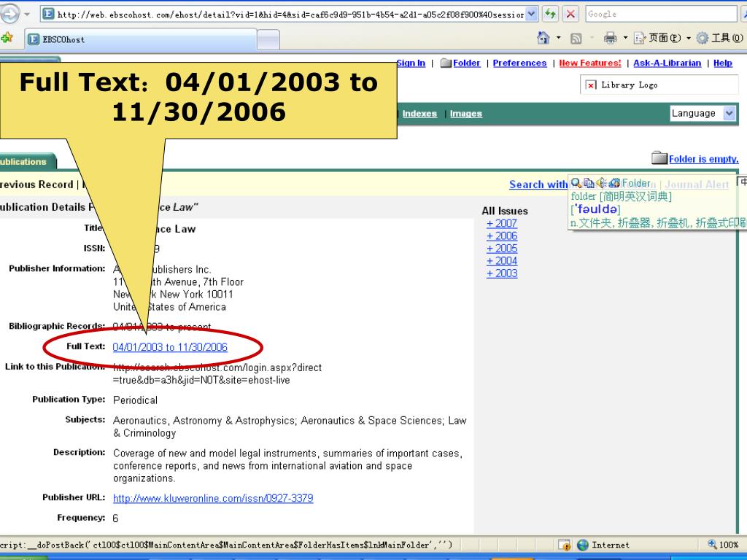The height and width of the screenshot is (560, 747).
Task: Open the back-history dropdown arrow
Action: coord(27,15)
